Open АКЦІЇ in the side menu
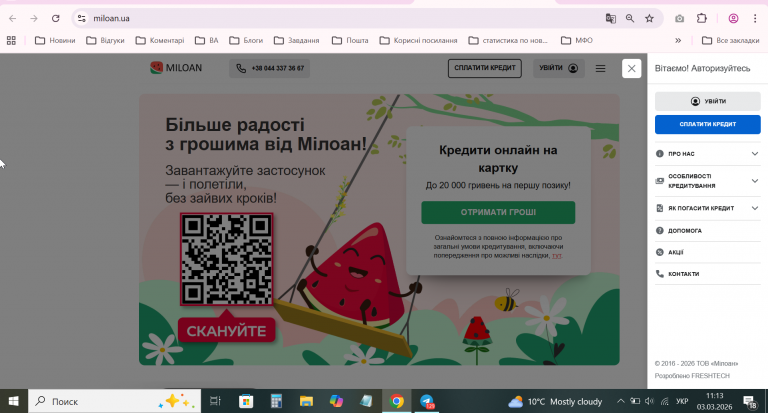 [707, 252]
